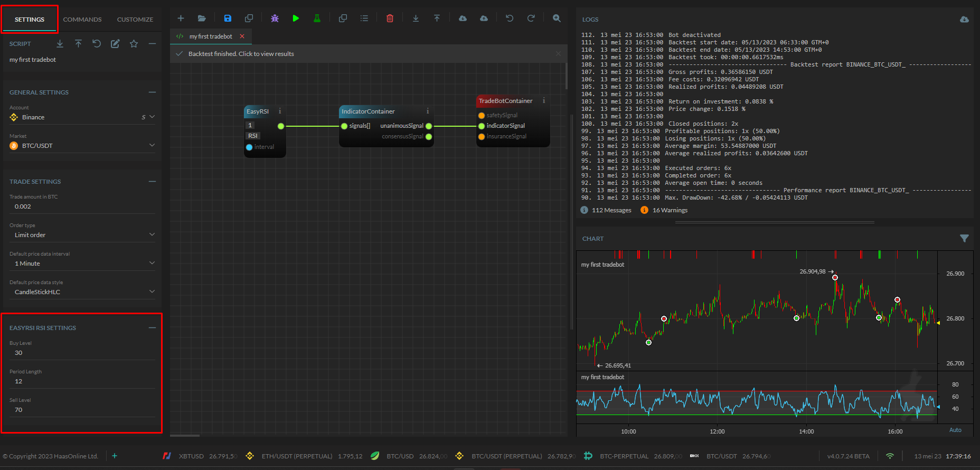Click the Auto scale button on chart
The height and width of the screenshot is (470, 980).
955,430
